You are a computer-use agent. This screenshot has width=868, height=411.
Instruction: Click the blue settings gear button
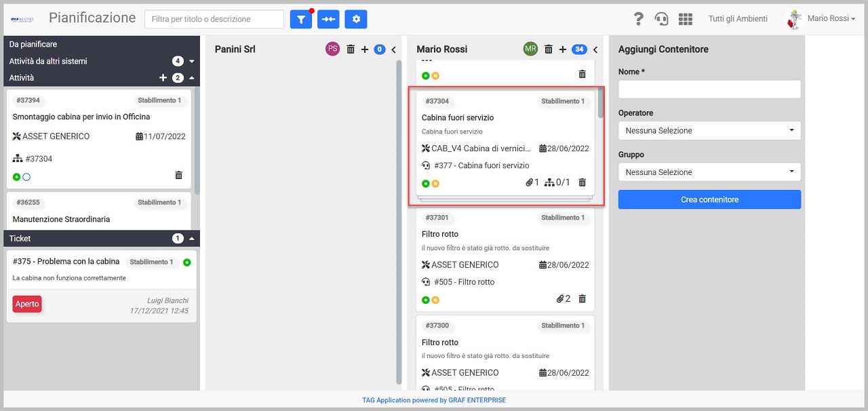click(x=356, y=20)
